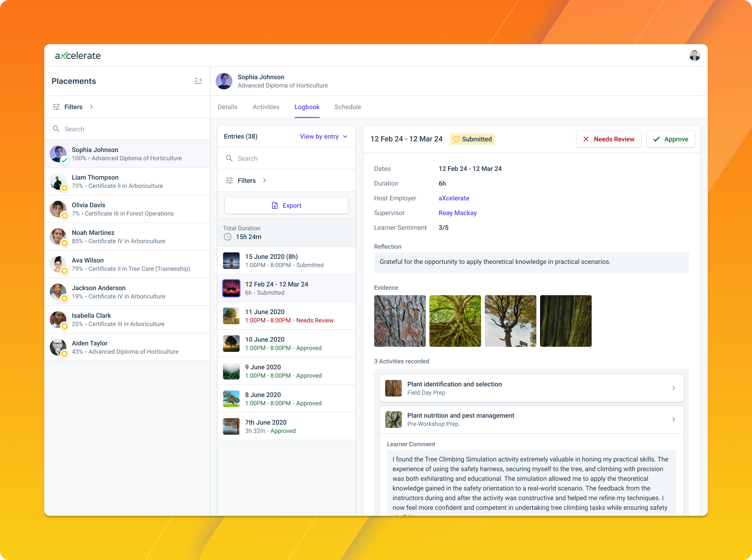Click the entries filters sliders icon

pyautogui.click(x=230, y=181)
